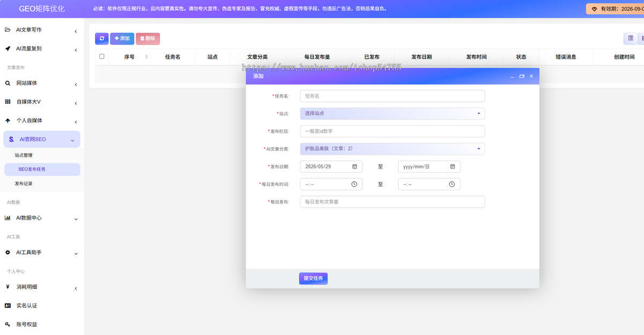Open the 网站媒体 sidebar menu
The image size is (644, 335).
(42, 83)
